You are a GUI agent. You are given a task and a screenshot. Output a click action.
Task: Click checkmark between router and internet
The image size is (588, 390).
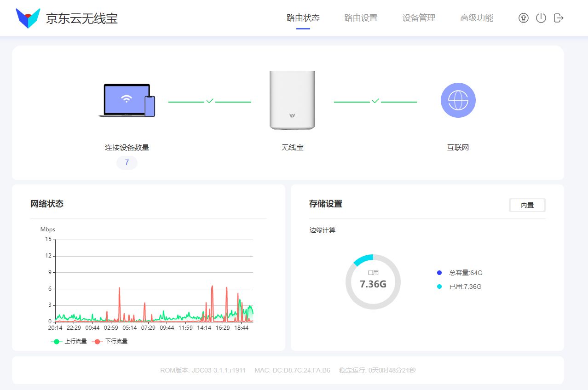[375, 101]
